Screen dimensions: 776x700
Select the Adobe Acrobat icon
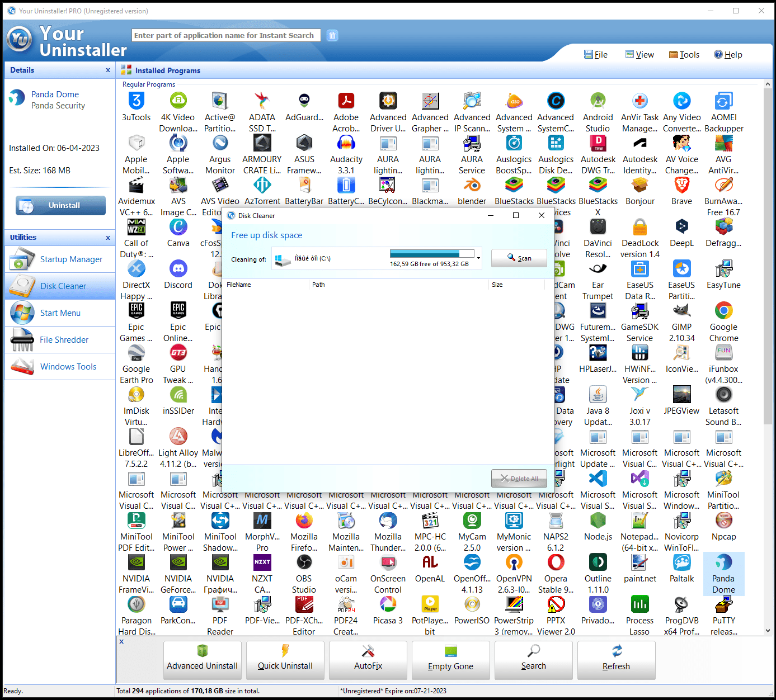point(346,101)
